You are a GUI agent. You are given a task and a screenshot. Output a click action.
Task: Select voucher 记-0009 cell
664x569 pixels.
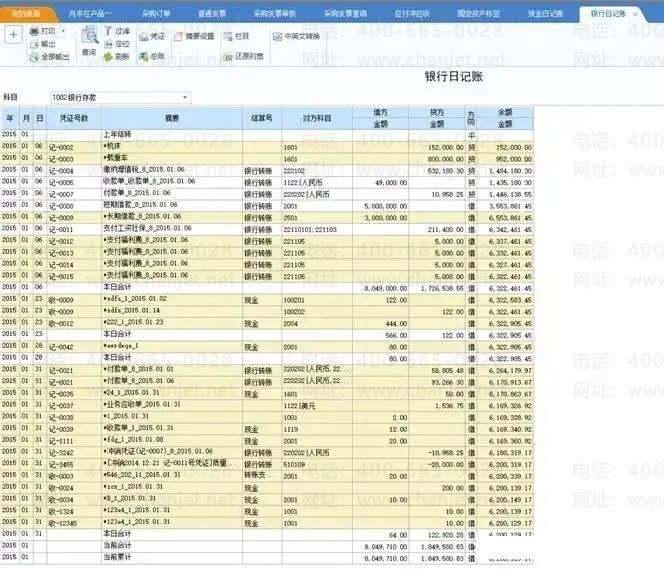coord(74,218)
